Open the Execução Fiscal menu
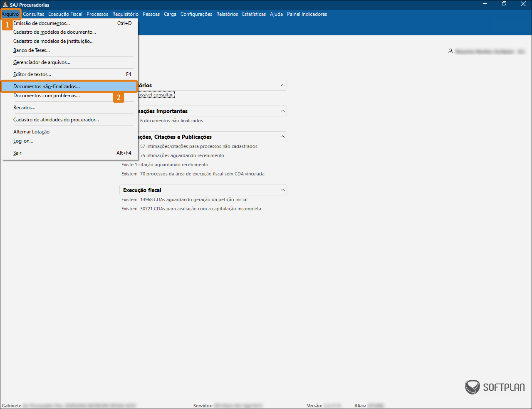The width and height of the screenshot is (532, 409). coord(65,14)
